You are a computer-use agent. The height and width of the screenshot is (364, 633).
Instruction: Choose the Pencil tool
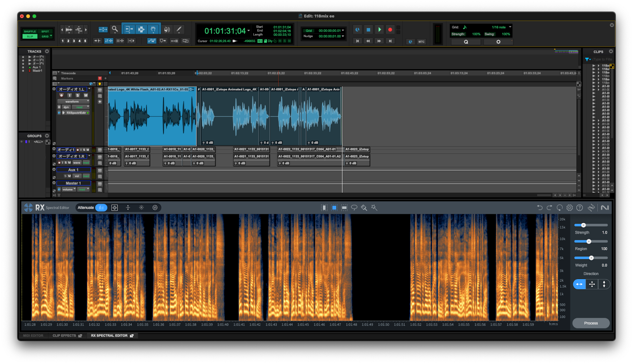179,29
